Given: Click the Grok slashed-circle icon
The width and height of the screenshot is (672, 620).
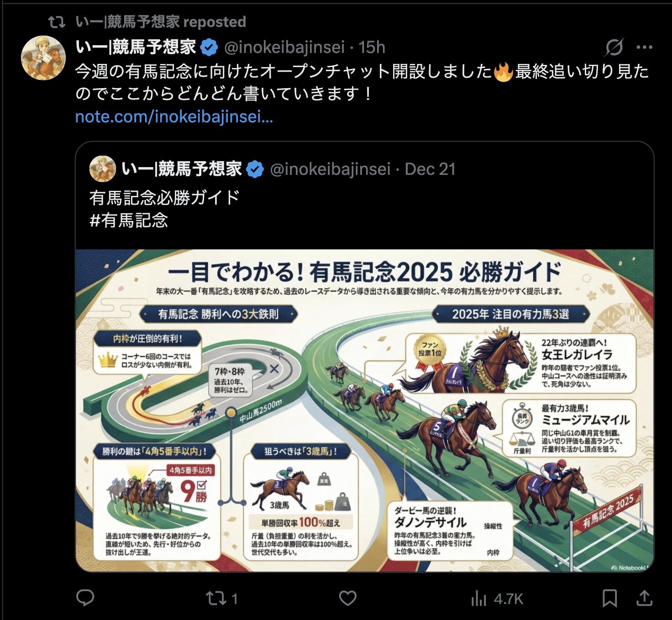Looking at the screenshot, I should click(614, 47).
